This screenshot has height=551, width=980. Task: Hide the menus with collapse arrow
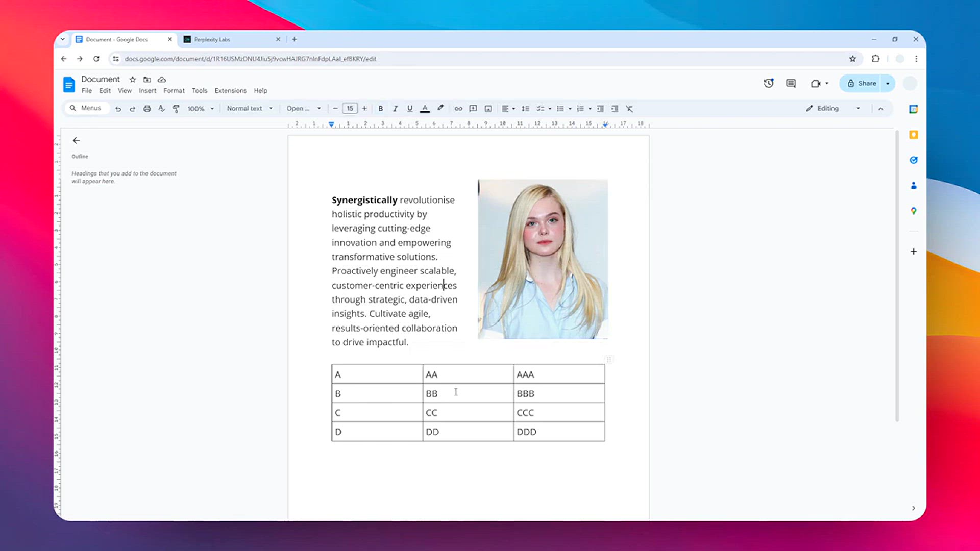pos(880,109)
